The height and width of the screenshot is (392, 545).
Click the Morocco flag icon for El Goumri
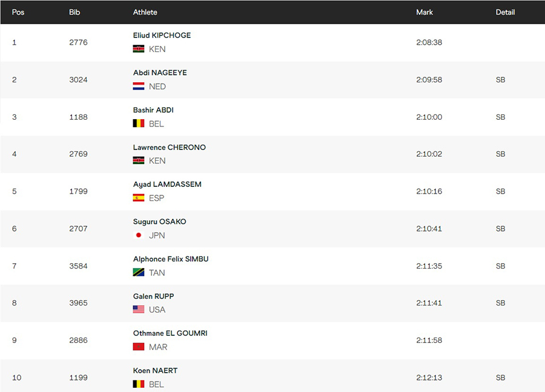pyautogui.click(x=138, y=347)
